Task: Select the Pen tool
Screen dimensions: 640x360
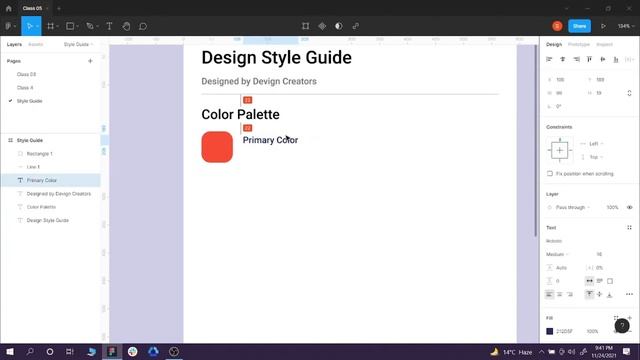Action: 90,26
